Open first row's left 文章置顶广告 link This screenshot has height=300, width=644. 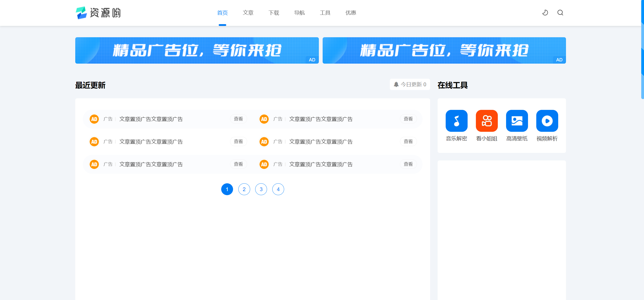pyautogui.click(x=151, y=119)
